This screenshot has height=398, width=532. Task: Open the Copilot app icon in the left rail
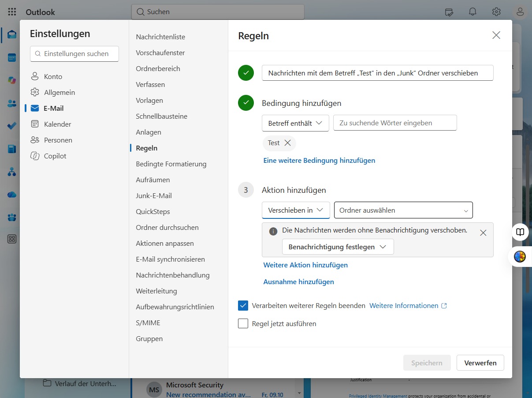pyautogui.click(x=12, y=80)
